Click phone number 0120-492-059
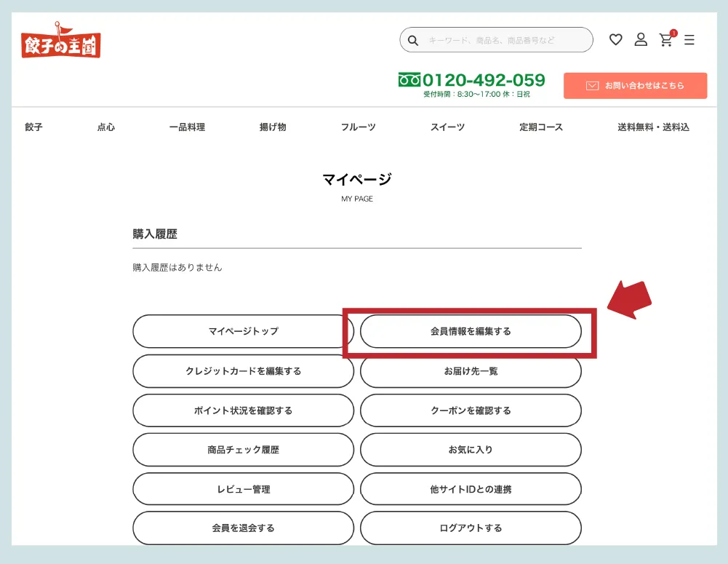Viewport: 728px width, 564px height. [484, 80]
